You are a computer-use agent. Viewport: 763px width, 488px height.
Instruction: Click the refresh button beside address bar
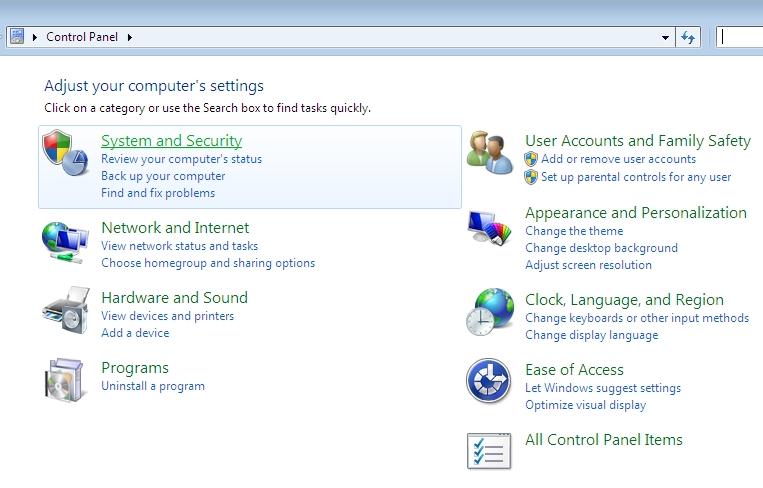pos(688,37)
